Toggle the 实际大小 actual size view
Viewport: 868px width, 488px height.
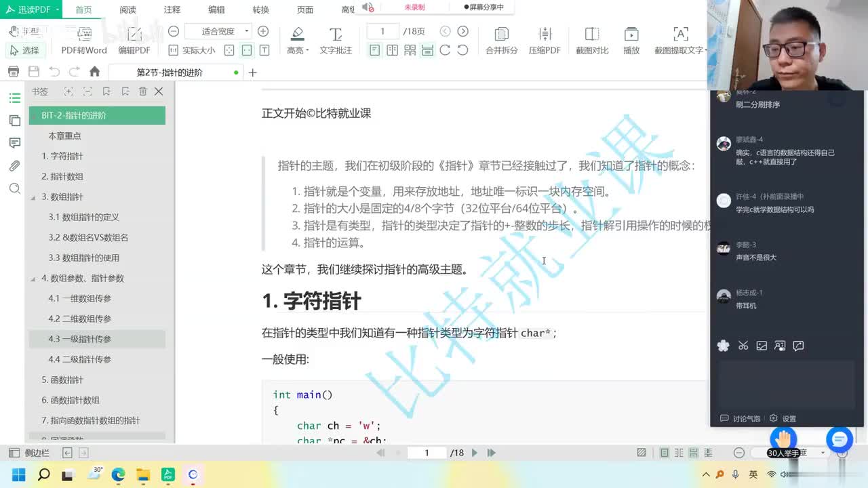point(192,50)
